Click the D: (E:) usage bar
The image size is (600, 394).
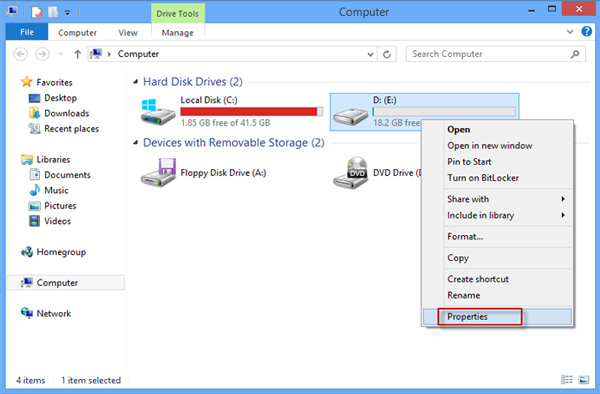[x=444, y=111]
